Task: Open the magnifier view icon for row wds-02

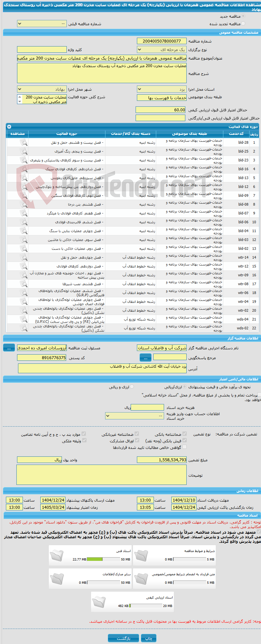Action: tap(24, 328)
